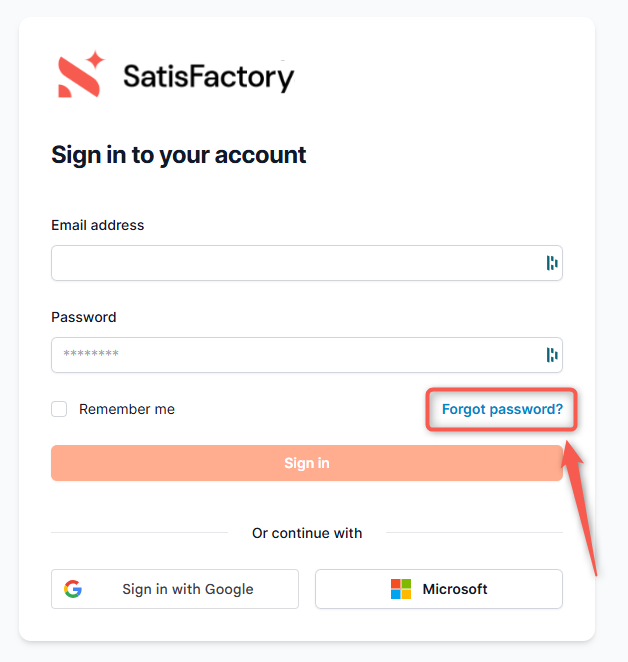628x662 pixels.
Task: Click the password manager icon in Email field
Action: (x=552, y=263)
